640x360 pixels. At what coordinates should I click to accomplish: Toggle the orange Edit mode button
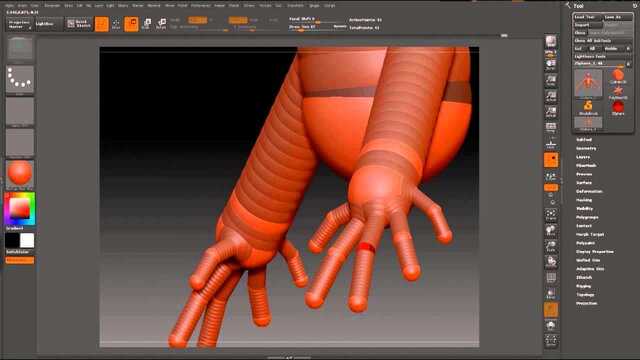[102, 24]
